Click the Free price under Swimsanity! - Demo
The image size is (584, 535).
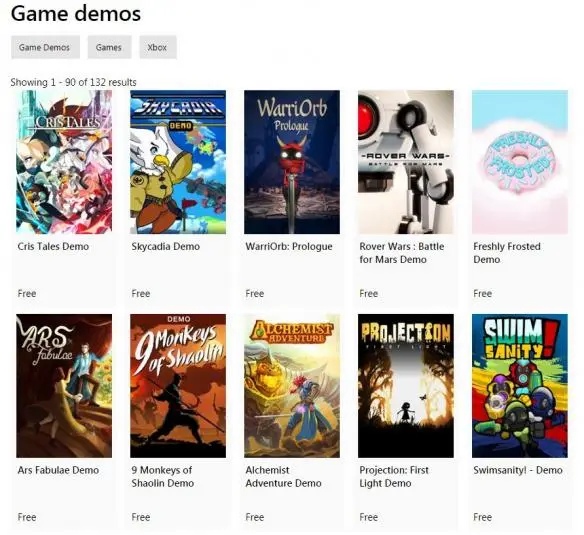[x=483, y=517]
